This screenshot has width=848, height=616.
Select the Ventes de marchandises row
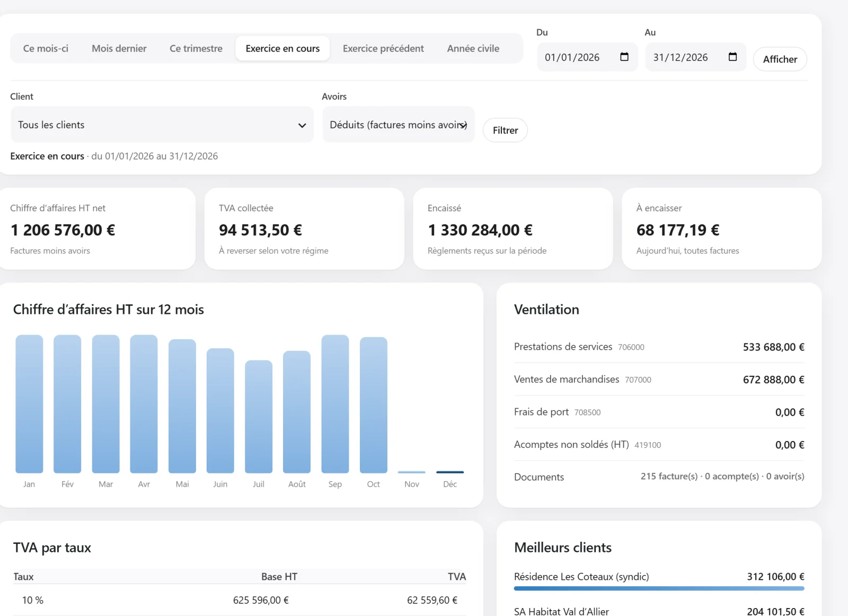click(x=659, y=380)
